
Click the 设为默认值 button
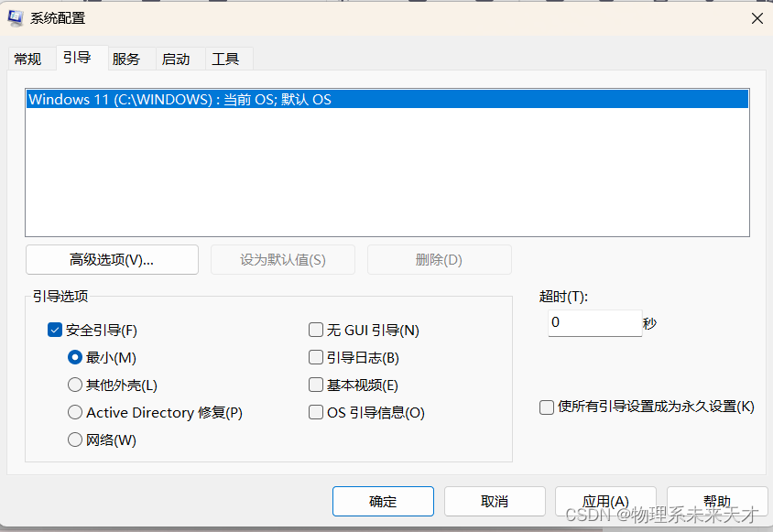tap(282, 259)
